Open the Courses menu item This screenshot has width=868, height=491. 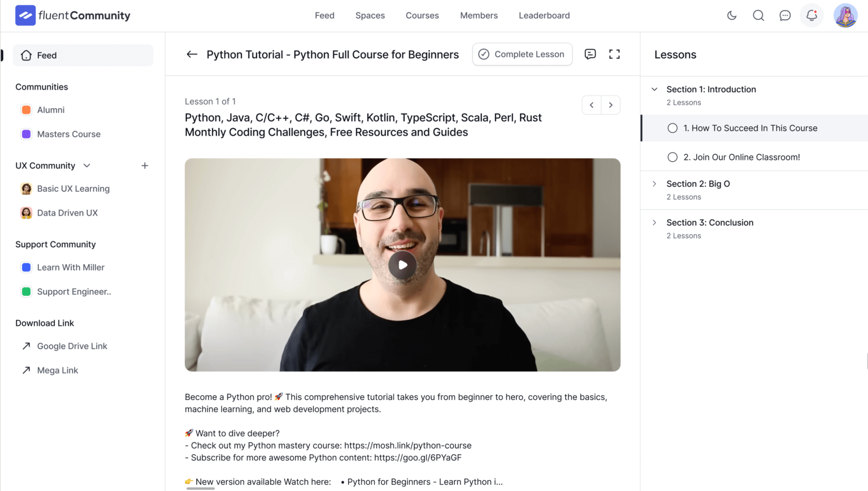pyautogui.click(x=422, y=15)
